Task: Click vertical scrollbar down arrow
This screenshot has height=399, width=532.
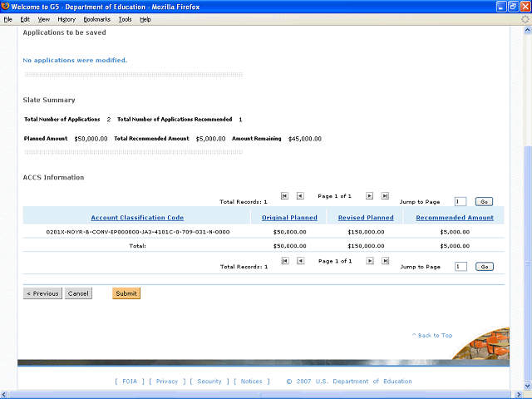Action: tap(527, 386)
